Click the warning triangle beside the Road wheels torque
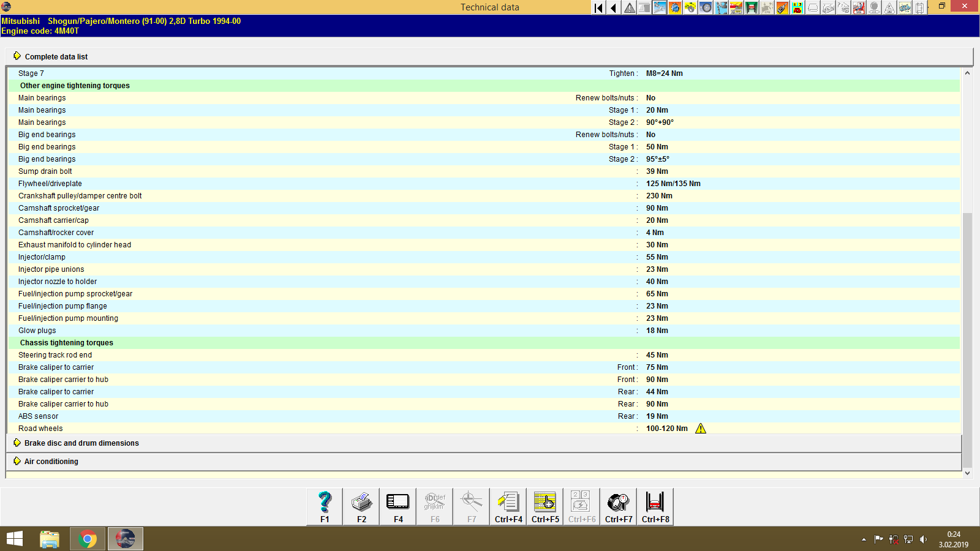The height and width of the screenshot is (551, 980). 701,429
